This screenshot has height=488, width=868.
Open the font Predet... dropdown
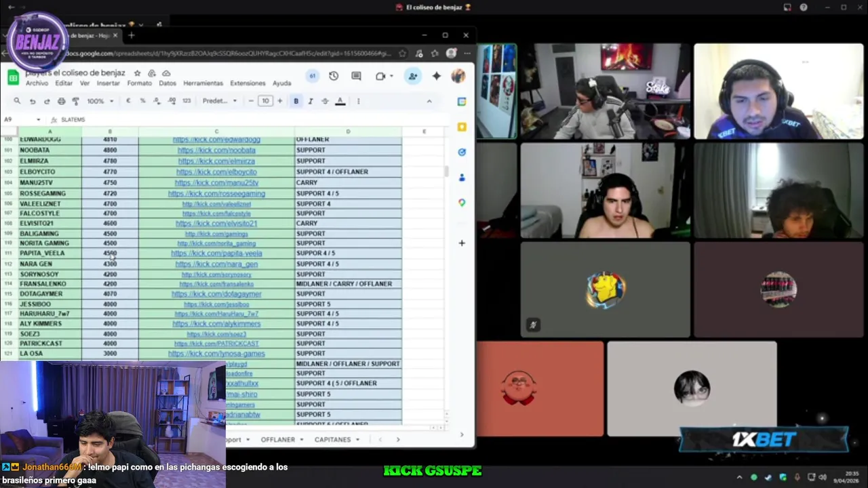[220, 101]
